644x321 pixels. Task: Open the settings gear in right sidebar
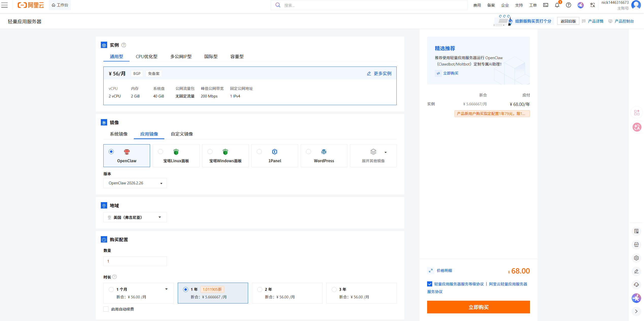click(x=636, y=258)
